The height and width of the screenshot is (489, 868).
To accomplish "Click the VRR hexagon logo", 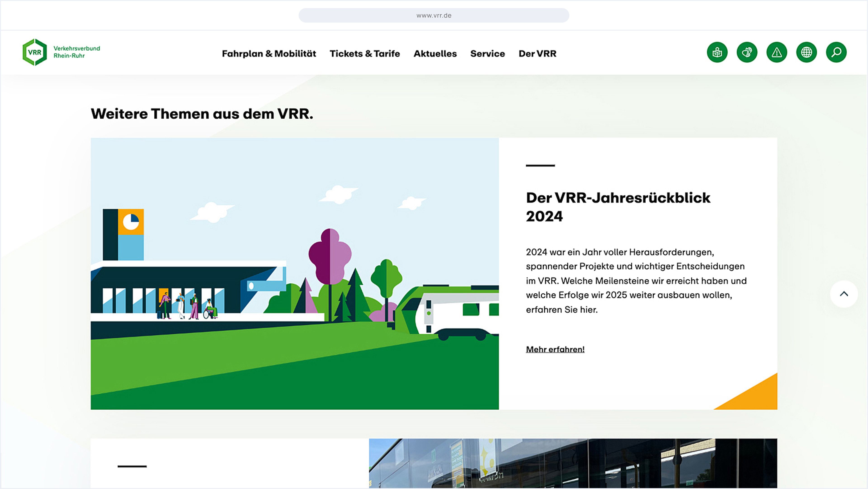I will (34, 52).
